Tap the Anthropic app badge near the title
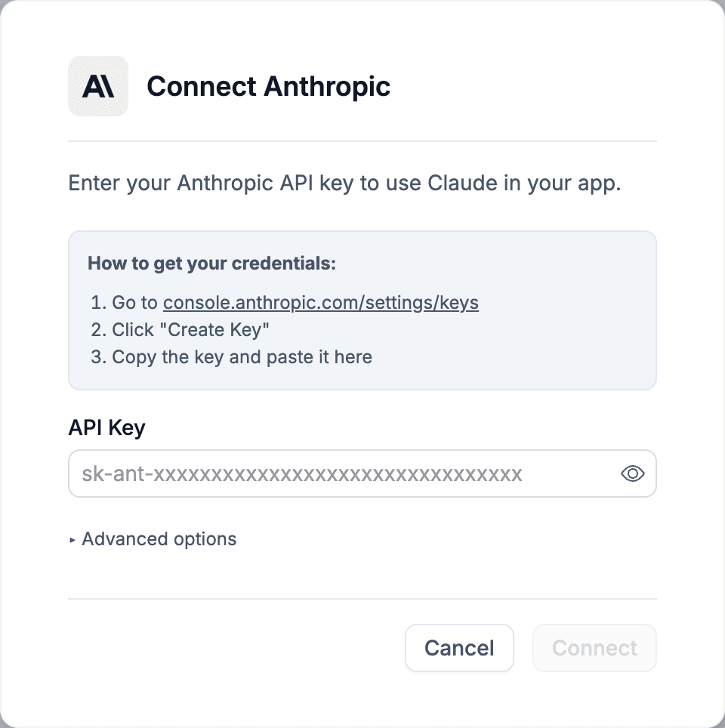 [98, 86]
